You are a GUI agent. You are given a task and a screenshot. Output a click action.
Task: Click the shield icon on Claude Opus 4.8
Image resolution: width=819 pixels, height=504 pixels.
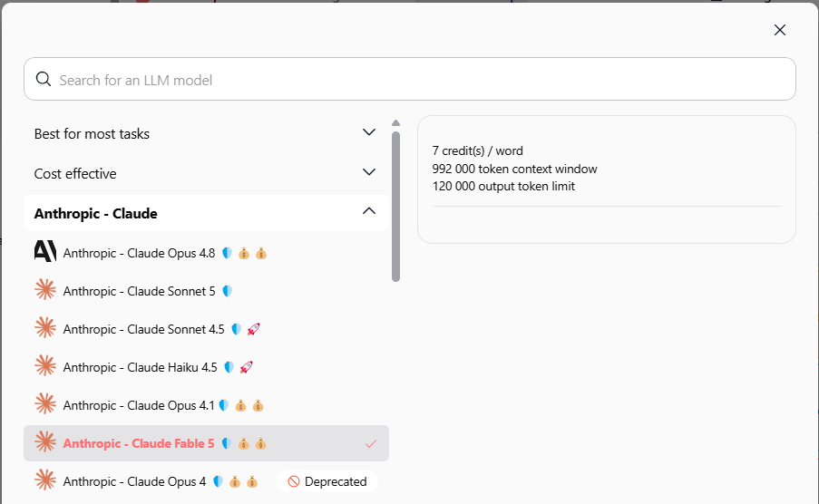227,253
